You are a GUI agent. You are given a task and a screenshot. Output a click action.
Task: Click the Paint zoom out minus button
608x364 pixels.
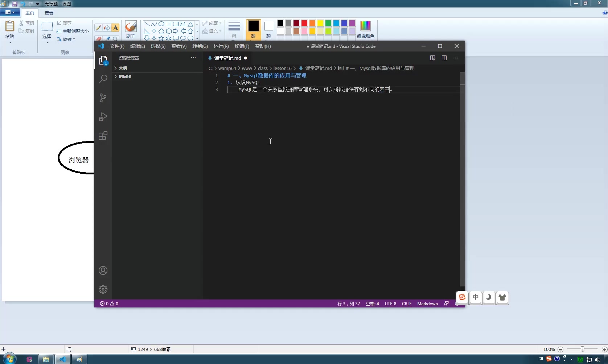pyautogui.click(x=560, y=349)
